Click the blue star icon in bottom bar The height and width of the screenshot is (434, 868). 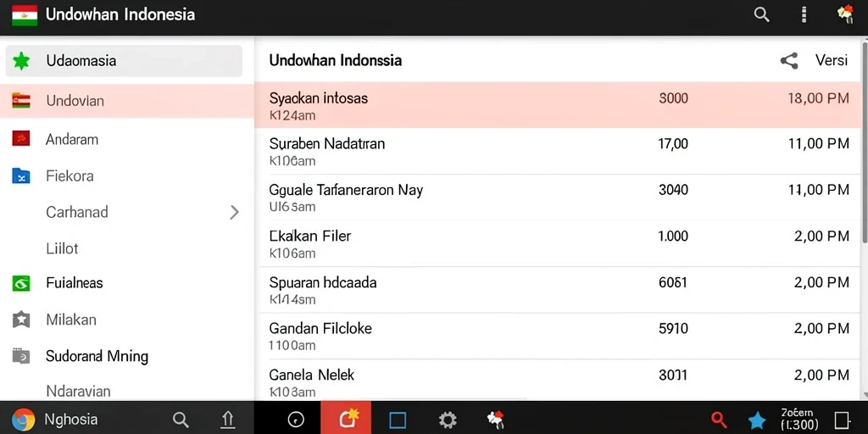757,420
